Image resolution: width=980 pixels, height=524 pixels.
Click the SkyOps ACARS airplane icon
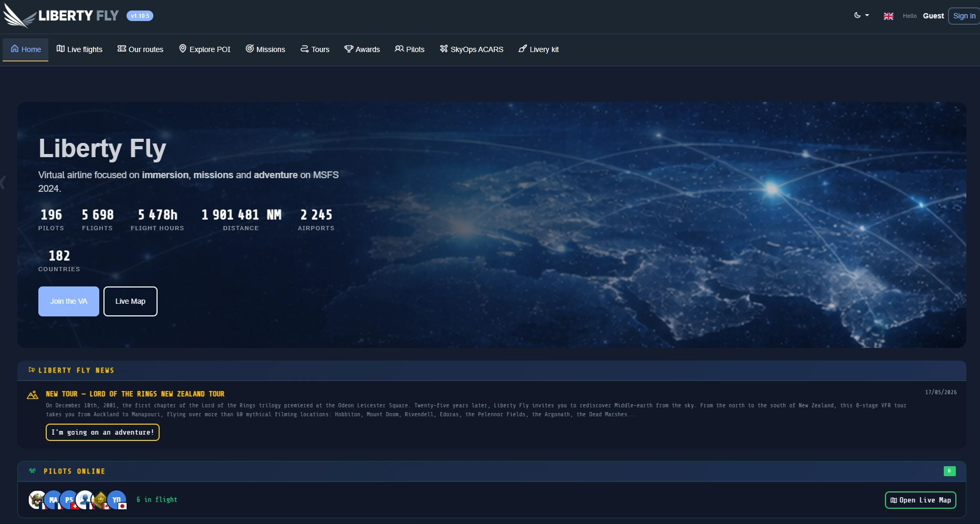click(x=444, y=49)
